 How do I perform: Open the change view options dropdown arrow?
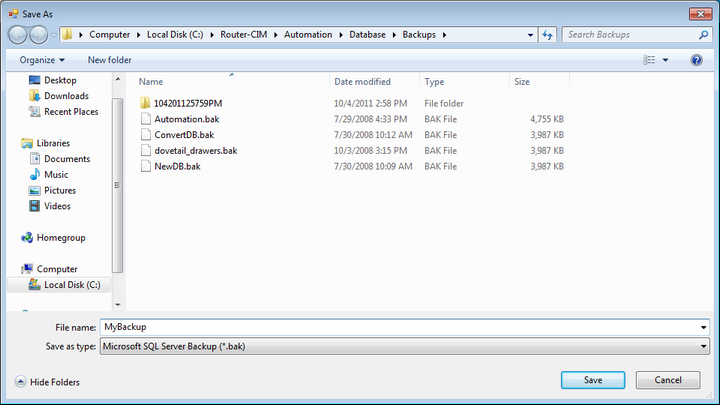pos(666,60)
